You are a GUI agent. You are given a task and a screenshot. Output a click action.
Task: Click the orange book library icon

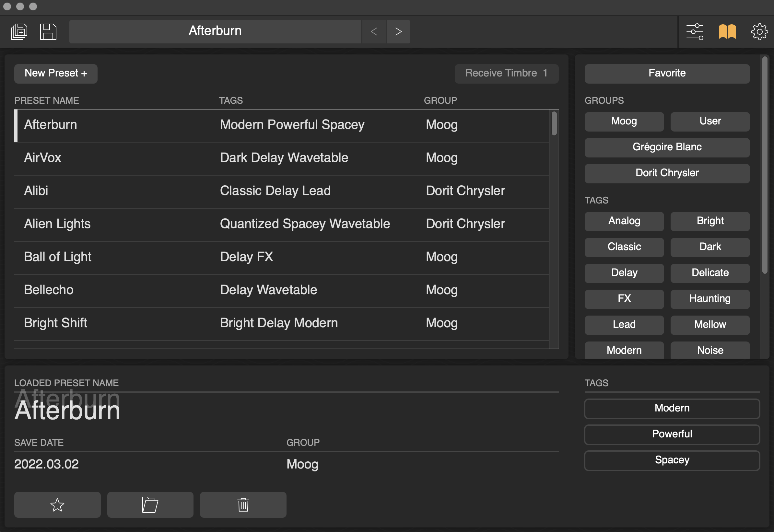coord(727,32)
